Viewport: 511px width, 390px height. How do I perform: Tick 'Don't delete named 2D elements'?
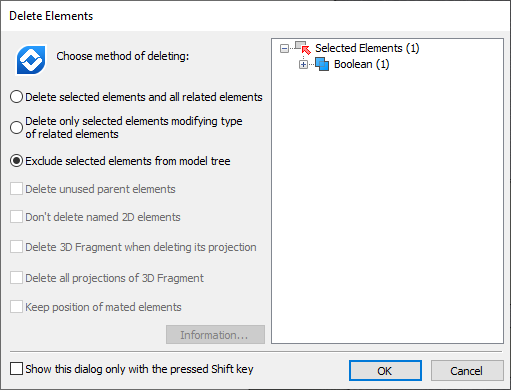pyautogui.click(x=16, y=217)
